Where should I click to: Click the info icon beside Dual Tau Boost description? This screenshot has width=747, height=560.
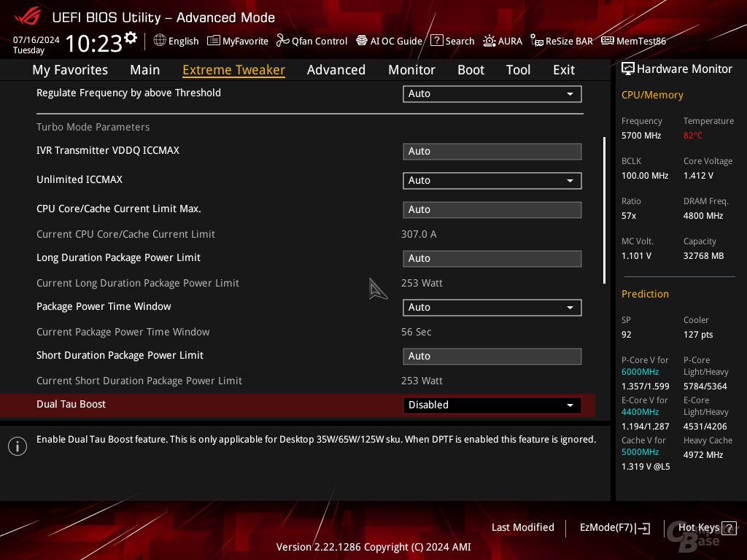[18, 446]
